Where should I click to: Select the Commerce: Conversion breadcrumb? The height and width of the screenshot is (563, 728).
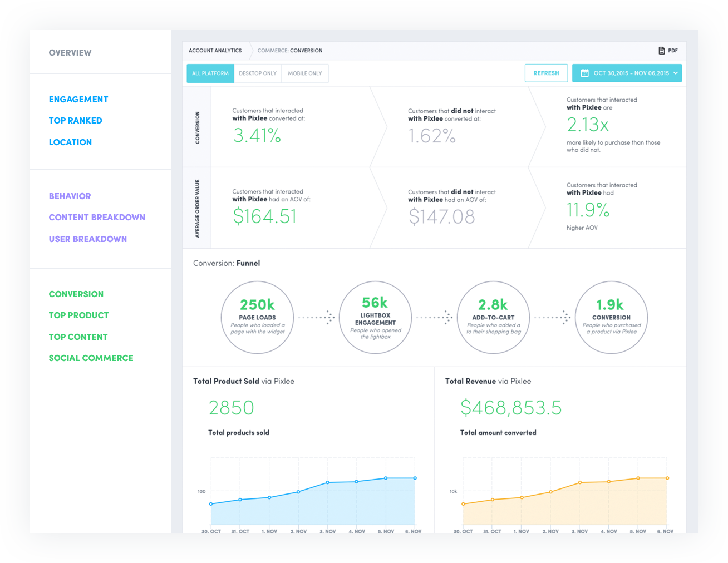[x=289, y=50]
